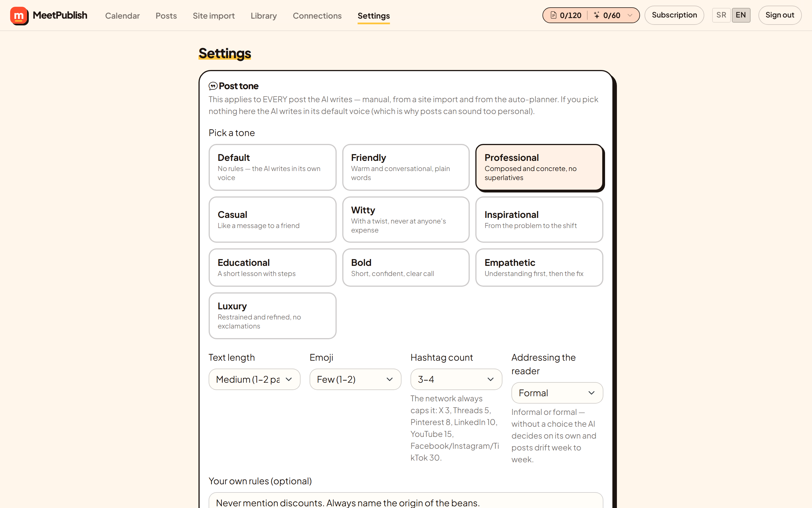The image size is (812, 508).
Task: Switch to the Library tab
Action: coord(263,16)
